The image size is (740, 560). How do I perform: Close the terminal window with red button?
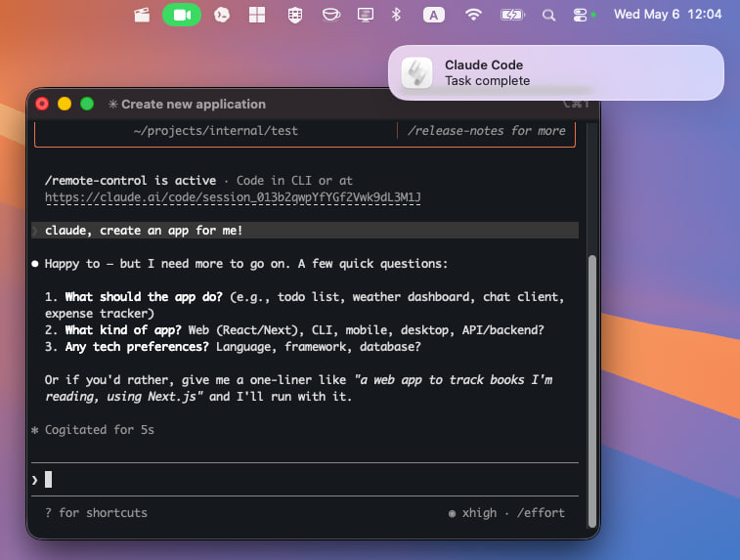coord(42,104)
